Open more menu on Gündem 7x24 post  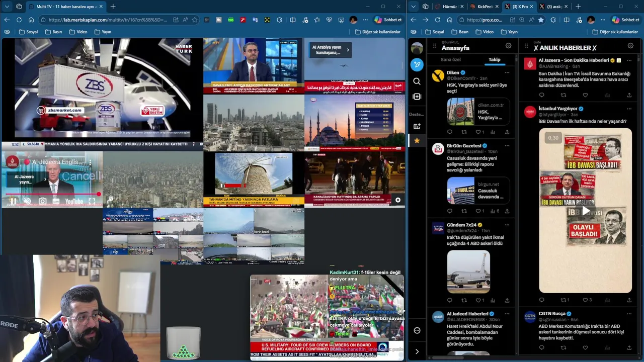[x=507, y=225]
